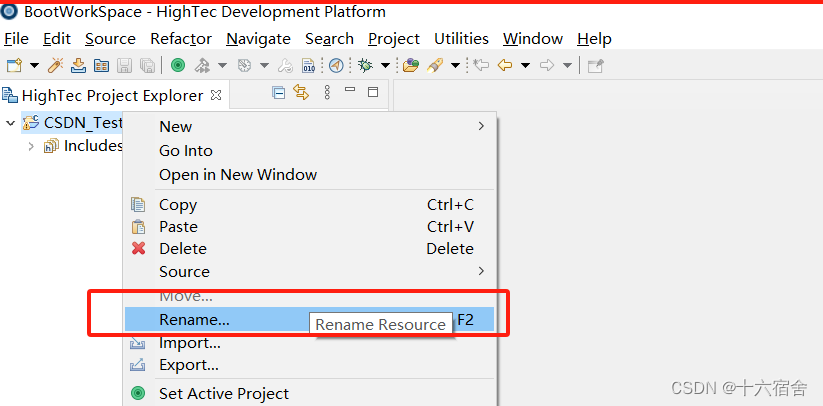The width and height of the screenshot is (823, 406).
Task: Open the Project menu
Action: point(394,39)
